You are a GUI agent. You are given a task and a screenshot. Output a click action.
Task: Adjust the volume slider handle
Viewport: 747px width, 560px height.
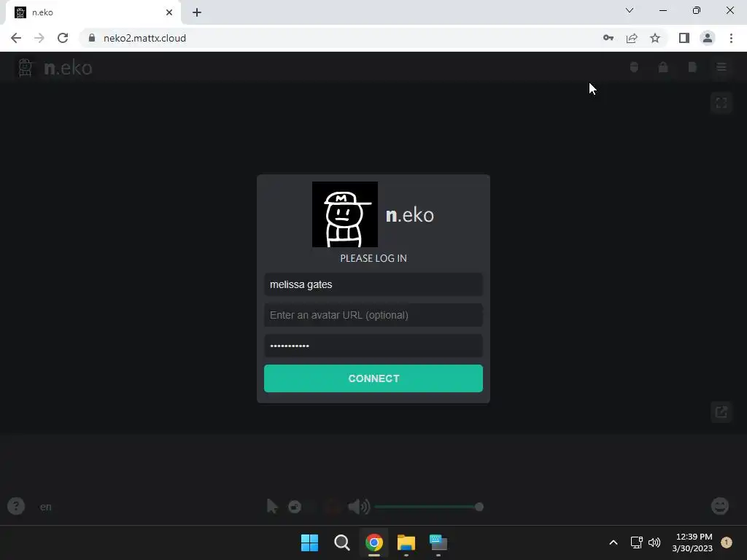tap(479, 507)
